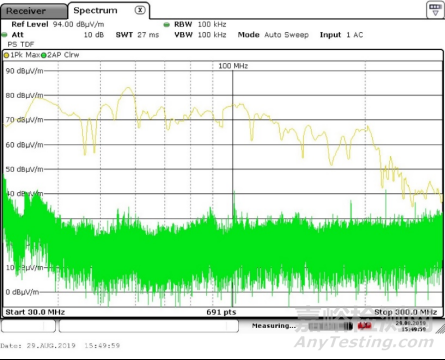The width and height of the screenshot is (445, 360).
Task: Open the toolbar toggle icon at top right
Action: coord(435,9)
